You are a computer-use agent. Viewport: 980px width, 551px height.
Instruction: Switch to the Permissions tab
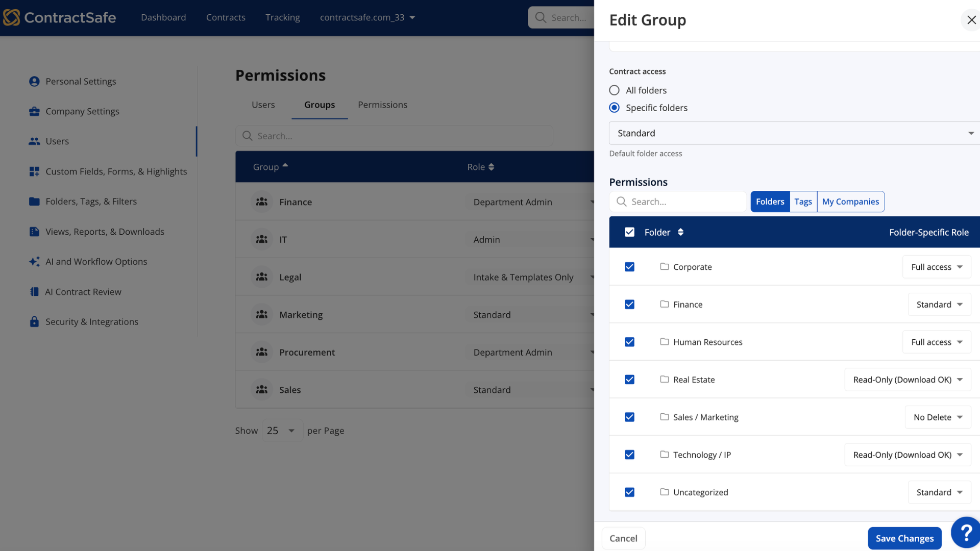tap(382, 105)
